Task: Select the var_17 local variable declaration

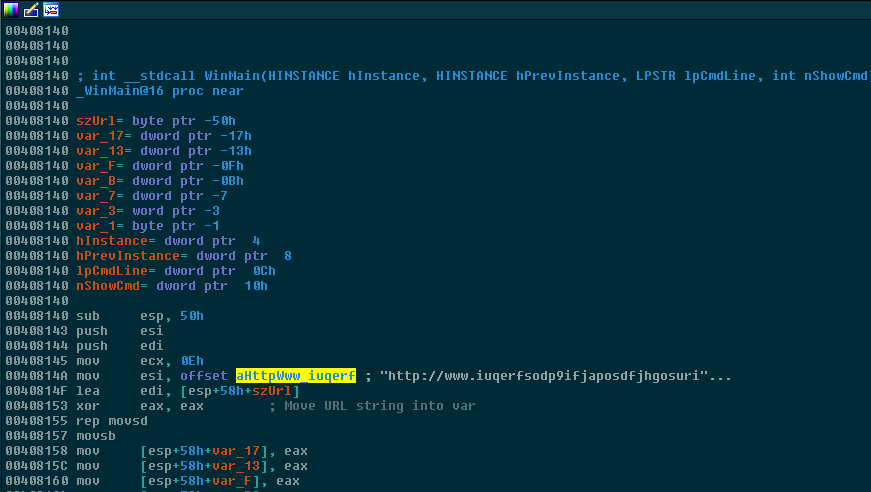Action: (100, 136)
